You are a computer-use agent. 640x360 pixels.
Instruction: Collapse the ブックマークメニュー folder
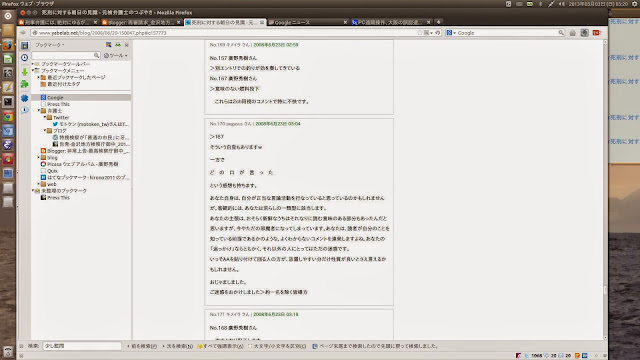click(x=33, y=71)
